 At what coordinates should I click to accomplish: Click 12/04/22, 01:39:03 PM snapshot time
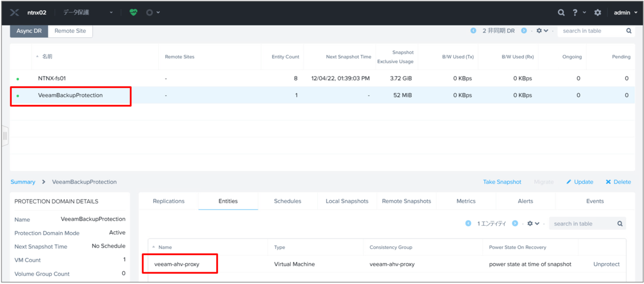pos(340,78)
